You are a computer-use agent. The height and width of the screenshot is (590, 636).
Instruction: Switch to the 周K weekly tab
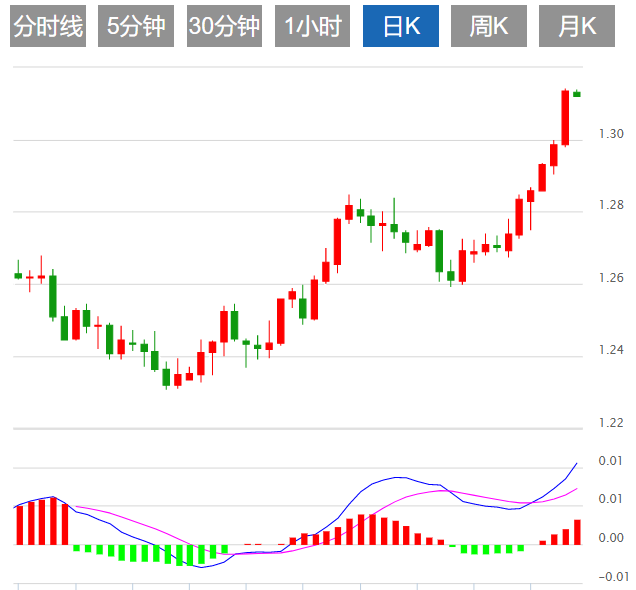489,26
